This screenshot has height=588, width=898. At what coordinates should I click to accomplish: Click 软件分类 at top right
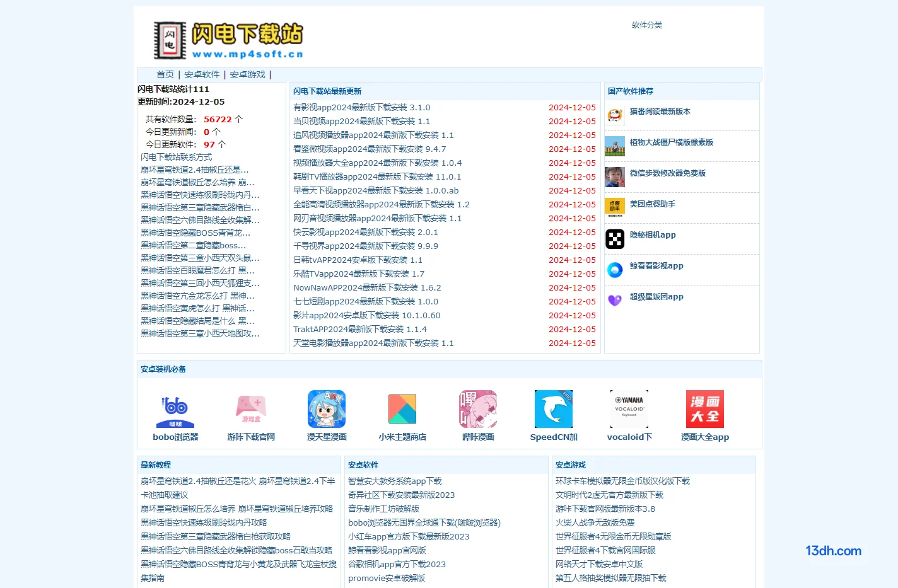tap(647, 25)
